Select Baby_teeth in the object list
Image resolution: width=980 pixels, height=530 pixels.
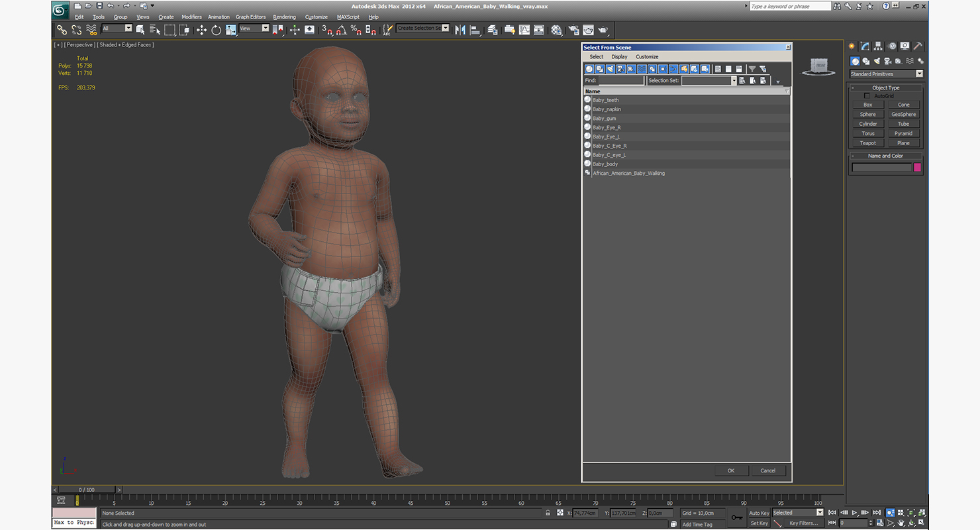click(x=605, y=100)
